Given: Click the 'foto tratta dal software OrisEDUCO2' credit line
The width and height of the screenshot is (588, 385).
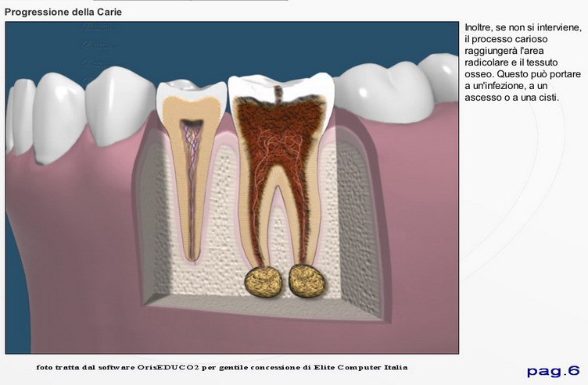Looking at the screenshot, I should pyautogui.click(x=221, y=367).
